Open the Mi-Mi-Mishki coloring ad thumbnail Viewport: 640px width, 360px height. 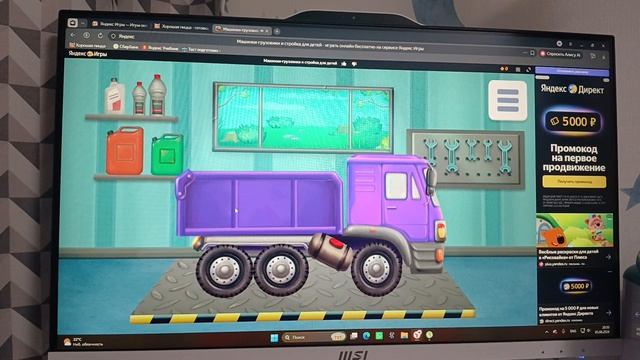point(574,230)
